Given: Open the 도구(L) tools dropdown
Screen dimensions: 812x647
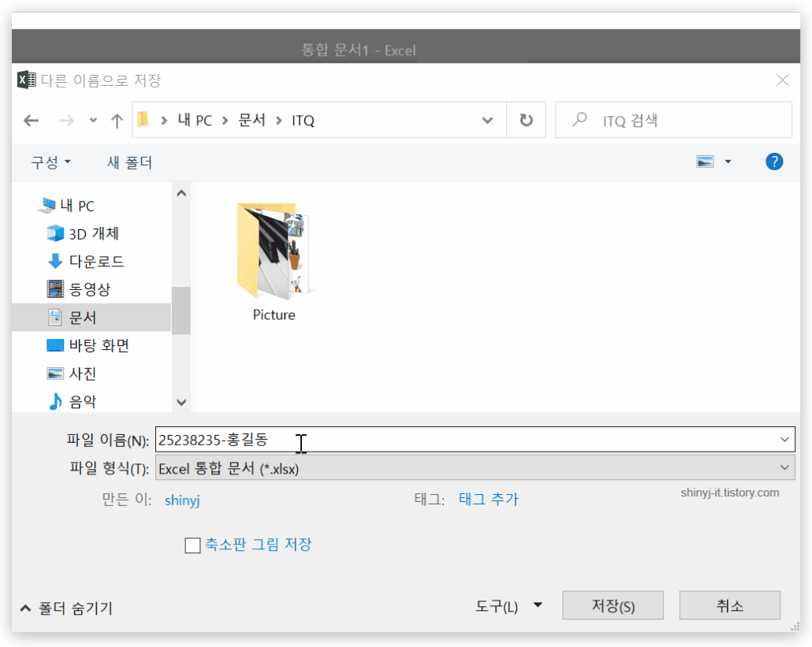Looking at the screenshot, I should (x=508, y=605).
